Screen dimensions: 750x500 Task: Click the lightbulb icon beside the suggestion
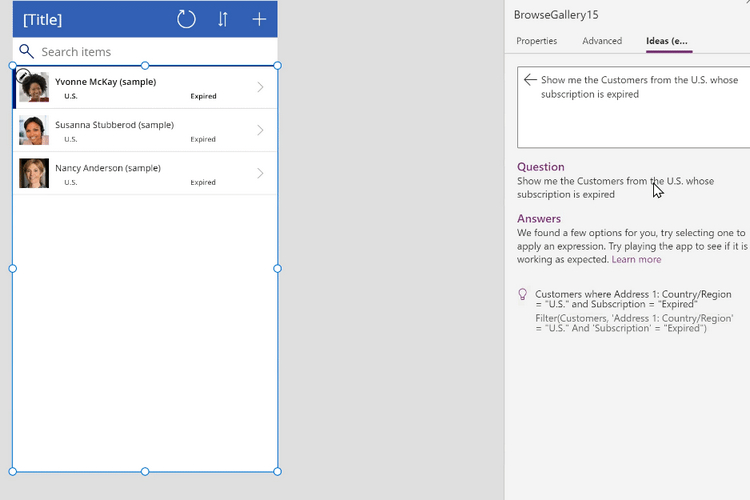(523, 294)
